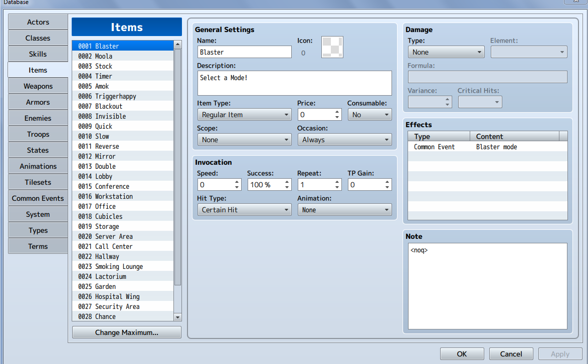Viewport: 588px width, 364px height.
Task: Switch to the Weapons tab
Action: (38, 86)
